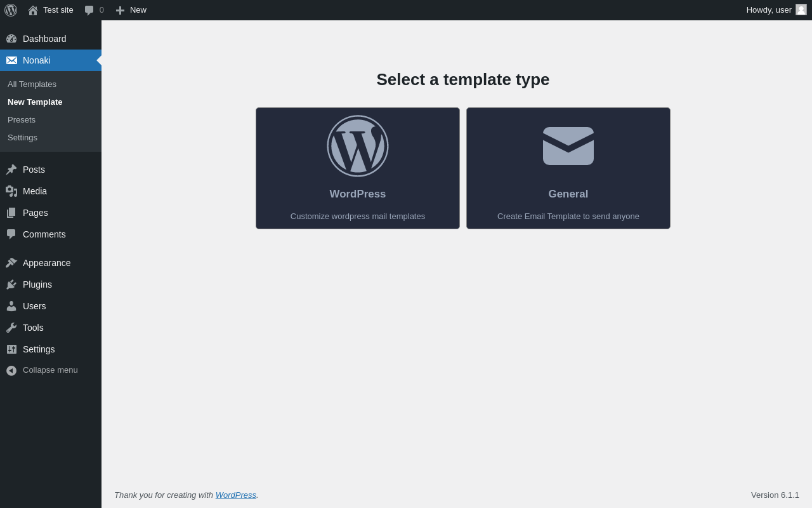This screenshot has width=812, height=508.
Task: Click 'Customize wordpress mail templates' description
Action: point(358,216)
